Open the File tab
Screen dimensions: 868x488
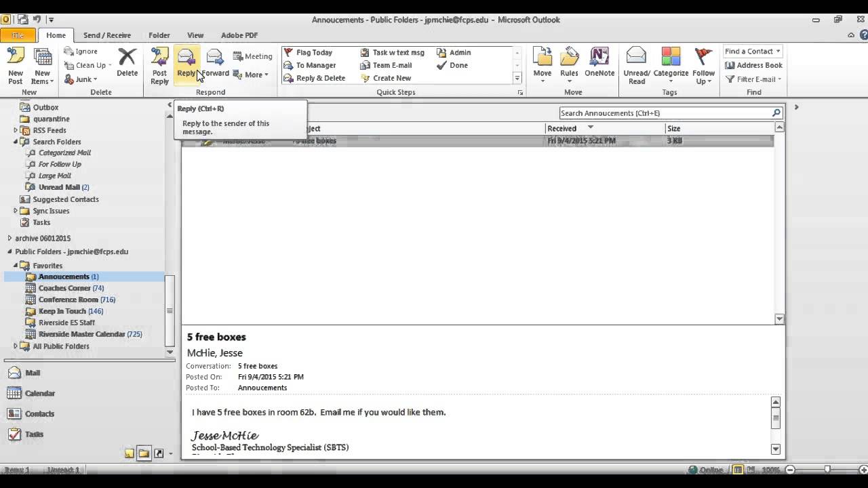18,35
